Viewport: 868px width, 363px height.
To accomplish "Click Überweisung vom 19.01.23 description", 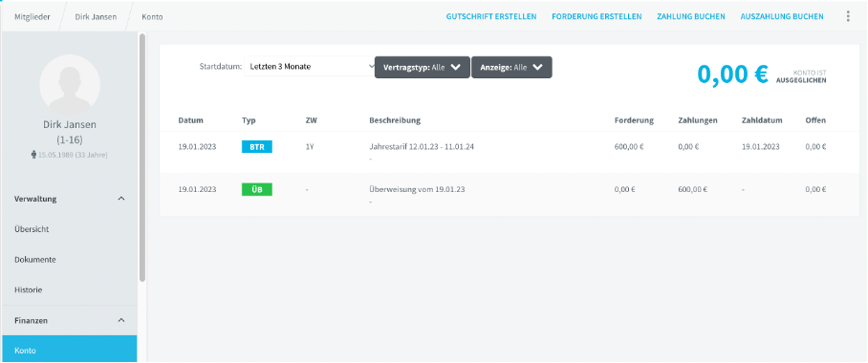I will [x=417, y=189].
